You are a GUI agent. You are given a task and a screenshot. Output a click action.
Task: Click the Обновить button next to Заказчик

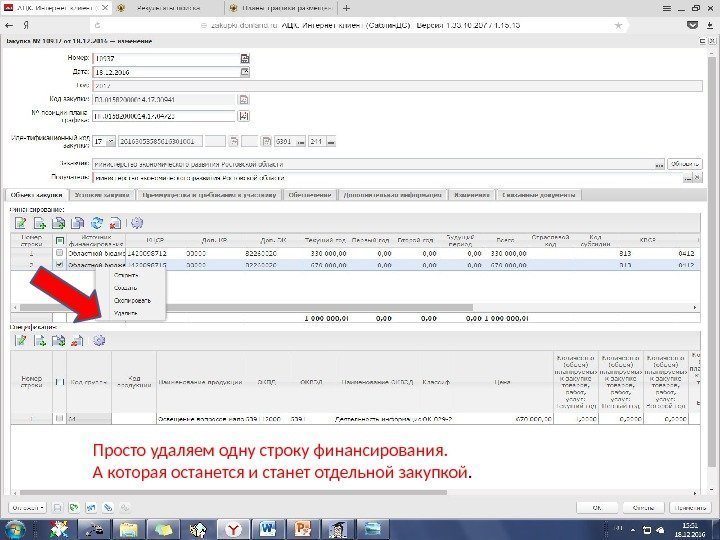click(x=685, y=164)
